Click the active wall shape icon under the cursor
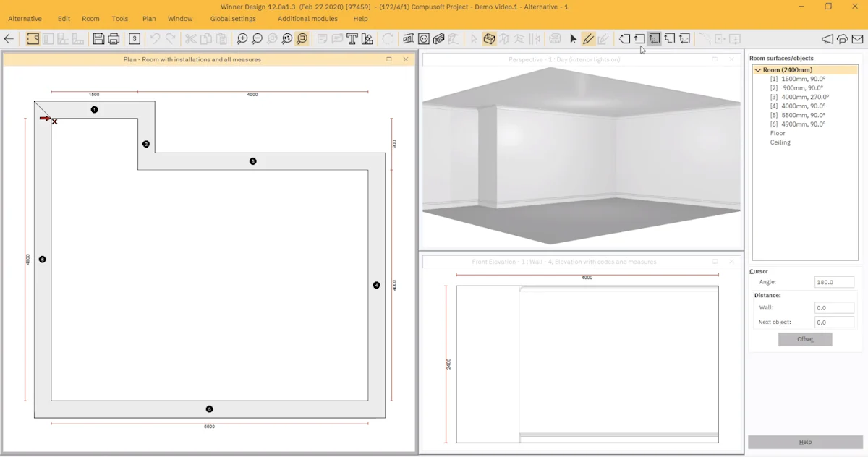 pyautogui.click(x=654, y=39)
